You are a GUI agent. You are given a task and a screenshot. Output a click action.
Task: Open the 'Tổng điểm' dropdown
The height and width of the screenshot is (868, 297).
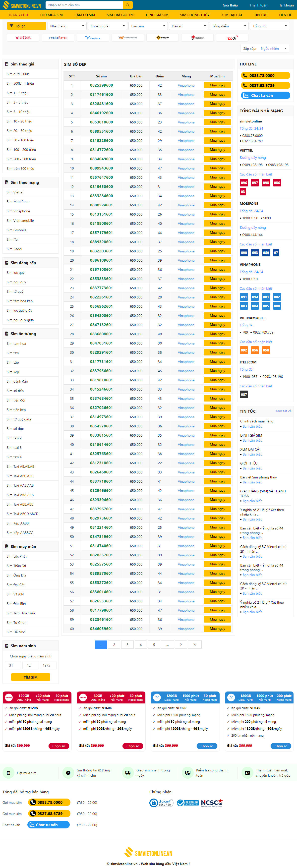pyautogui.click(x=229, y=26)
